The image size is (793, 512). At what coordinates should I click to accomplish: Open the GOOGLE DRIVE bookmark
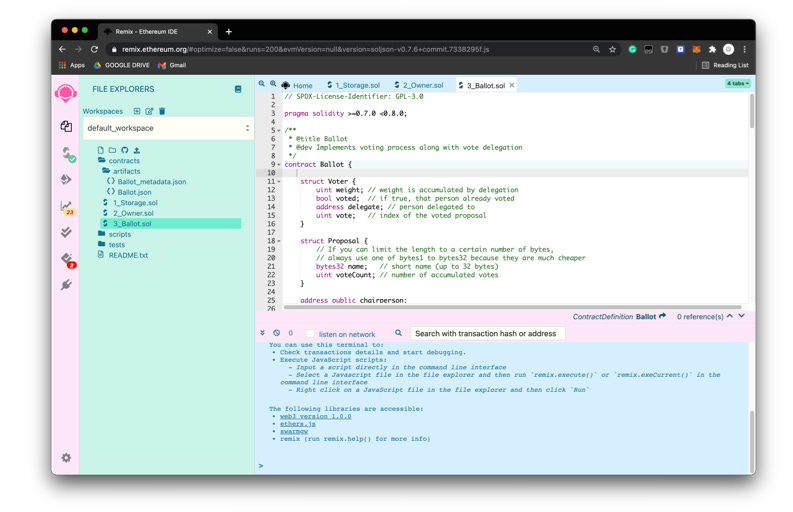[x=121, y=65]
